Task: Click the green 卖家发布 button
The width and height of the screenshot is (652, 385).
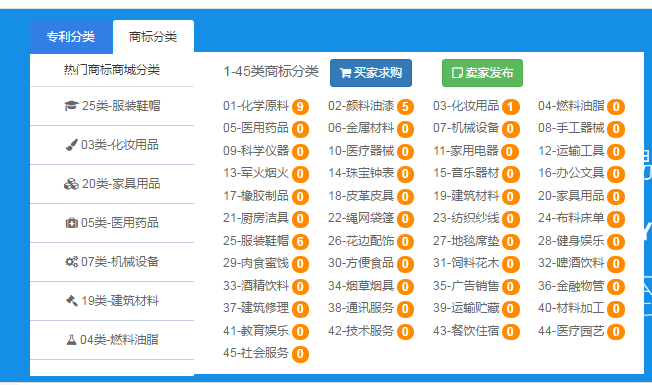Action: (x=482, y=73)
